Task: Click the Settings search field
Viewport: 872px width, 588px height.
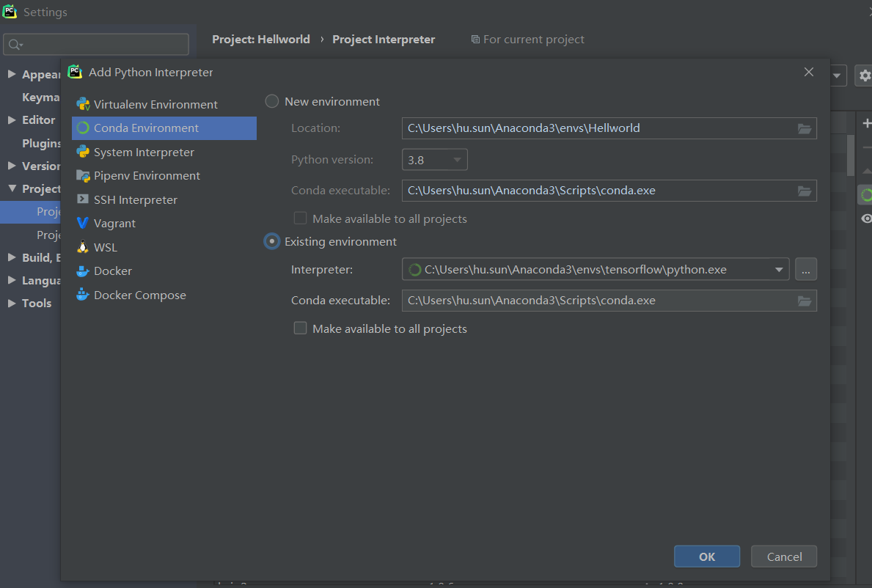Action: click(95, 44)
